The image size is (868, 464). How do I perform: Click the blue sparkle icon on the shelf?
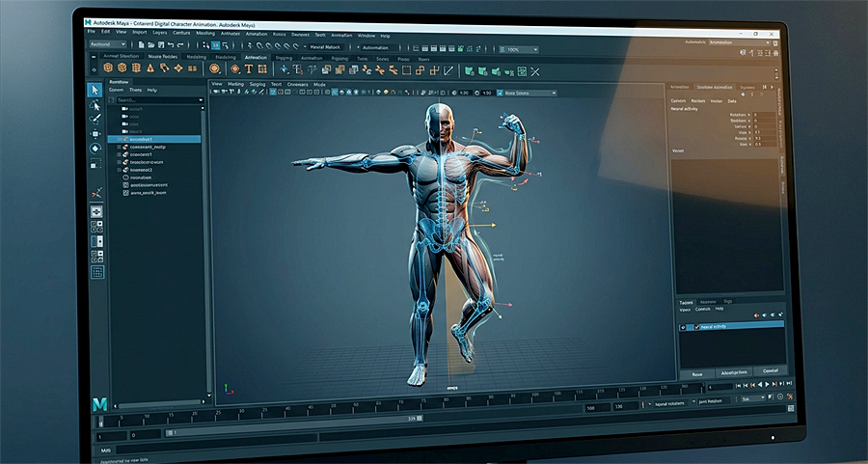pyautogui.click(x=284, y=69)
